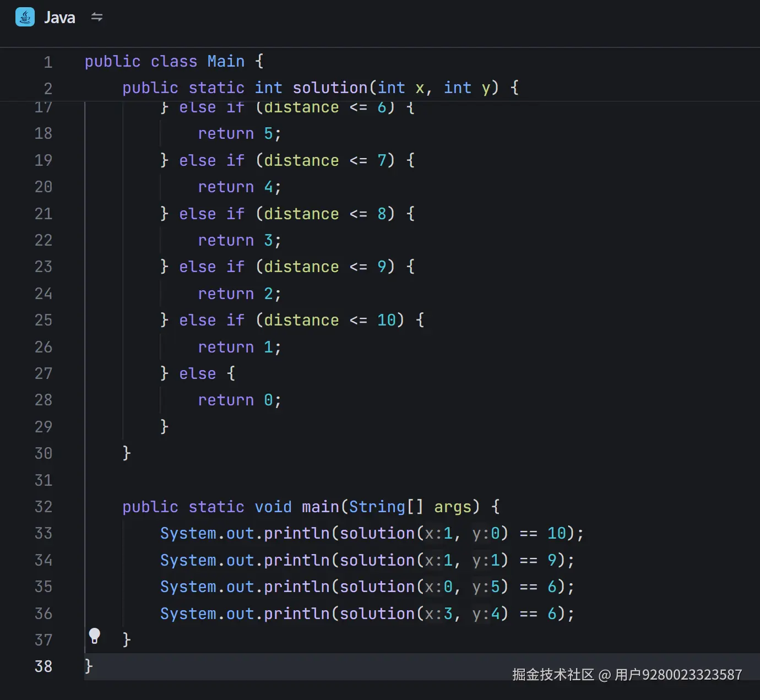Click the '== 10' comparison on line 33
Image resolution: width=760 pixels, height=700 pixels.
543,533
